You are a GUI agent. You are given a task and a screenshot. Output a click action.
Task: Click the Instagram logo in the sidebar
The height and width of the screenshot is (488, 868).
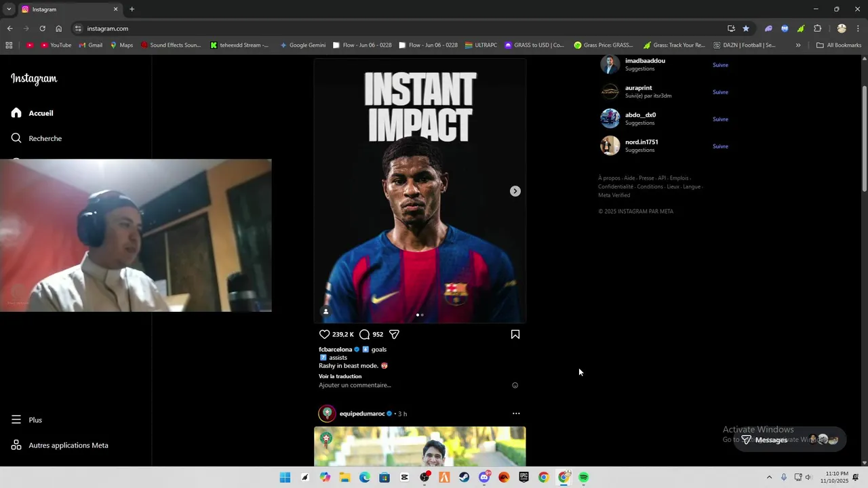click(x=34, y=79)
